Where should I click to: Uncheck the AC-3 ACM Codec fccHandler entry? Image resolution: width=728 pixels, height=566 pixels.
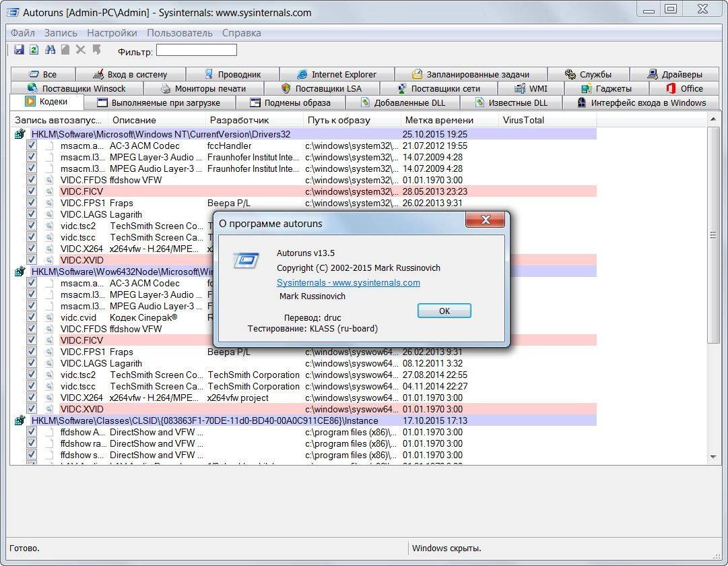point(31,146)
